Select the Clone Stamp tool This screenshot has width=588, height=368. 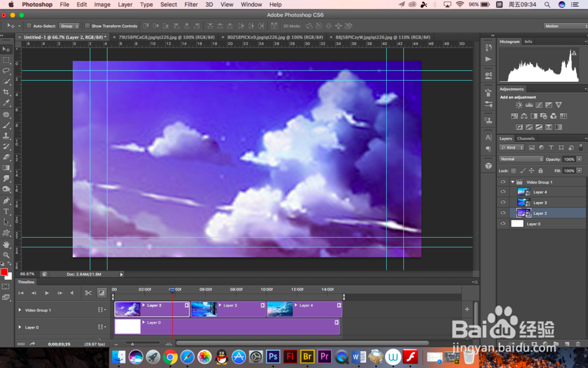pyautogui.click(x=6, y=136)
